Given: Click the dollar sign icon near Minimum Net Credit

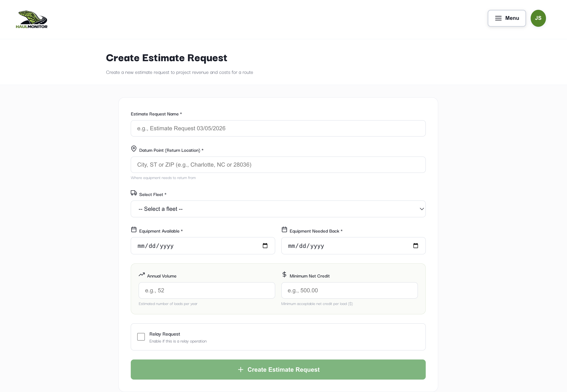Looking at the screenshot, I should [284, 274].
